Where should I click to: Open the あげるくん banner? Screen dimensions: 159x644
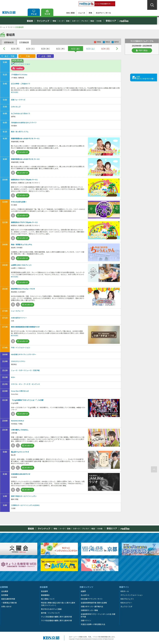tap(59, 565)
